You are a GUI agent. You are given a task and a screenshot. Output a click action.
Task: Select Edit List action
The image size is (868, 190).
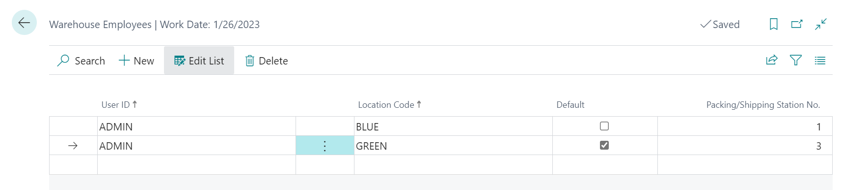[199, 61]
